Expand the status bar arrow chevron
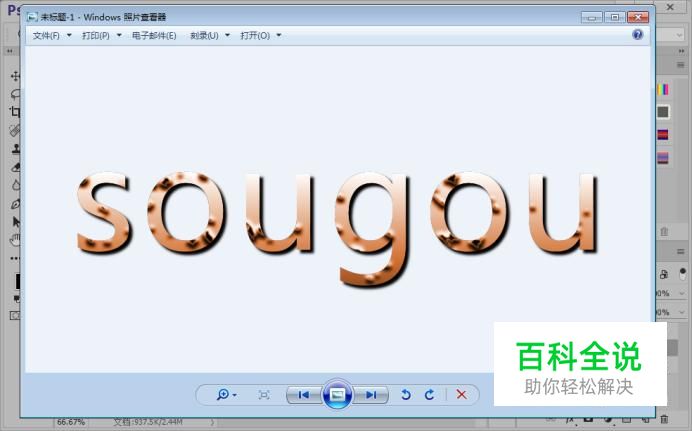Image resolution: width=692 pixels, height=431 pixels. pyautogui.click(x=212, y=422)
